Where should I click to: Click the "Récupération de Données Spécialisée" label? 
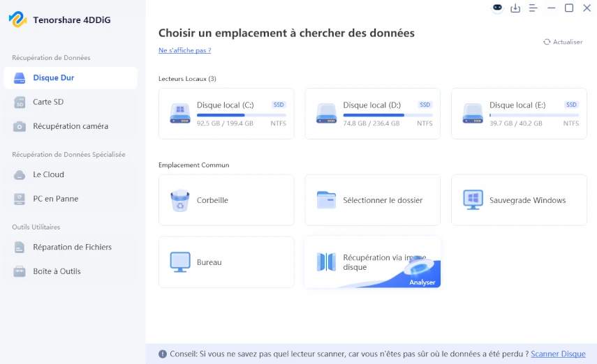tap(68, 154)
